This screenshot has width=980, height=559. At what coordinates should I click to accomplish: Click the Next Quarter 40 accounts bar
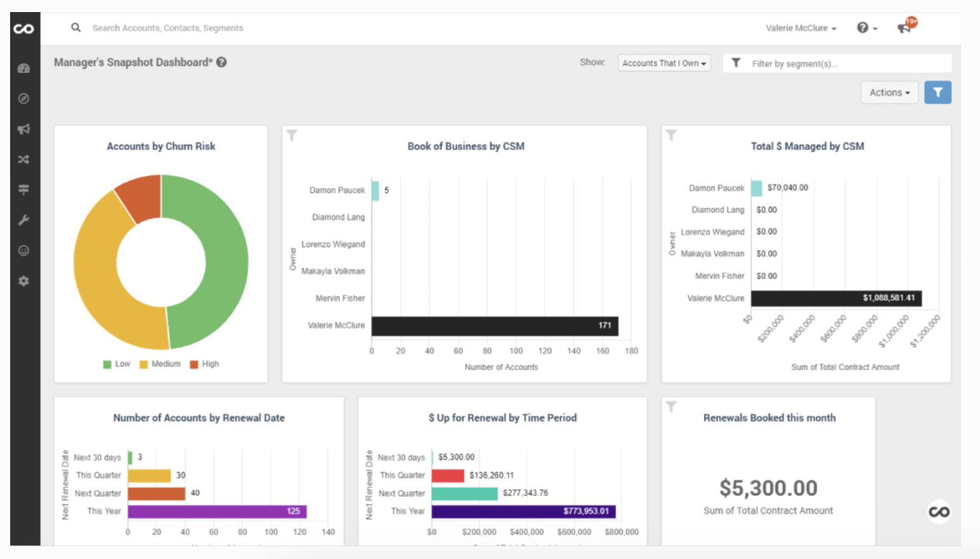(x=157, y=493)
